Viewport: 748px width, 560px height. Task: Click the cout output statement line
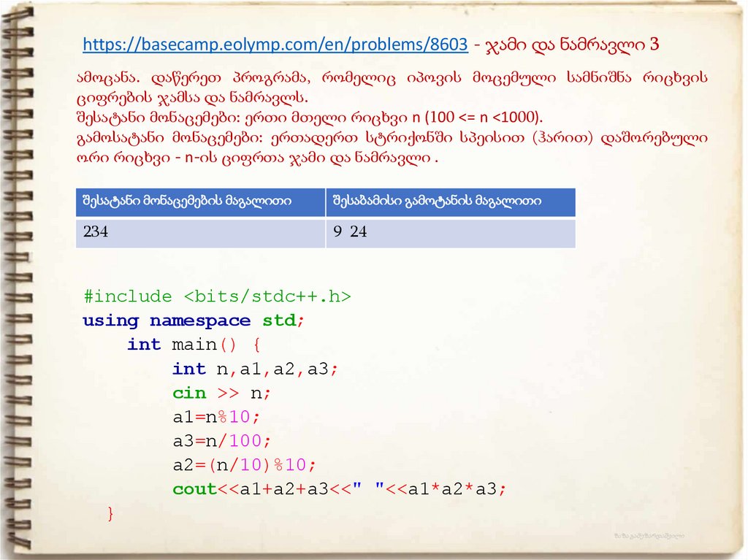[339, 489]
